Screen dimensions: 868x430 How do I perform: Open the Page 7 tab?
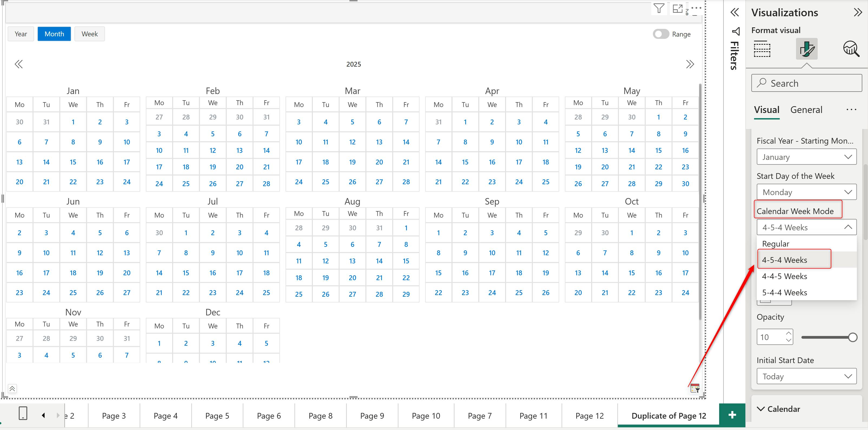click(x=480, y=416)
